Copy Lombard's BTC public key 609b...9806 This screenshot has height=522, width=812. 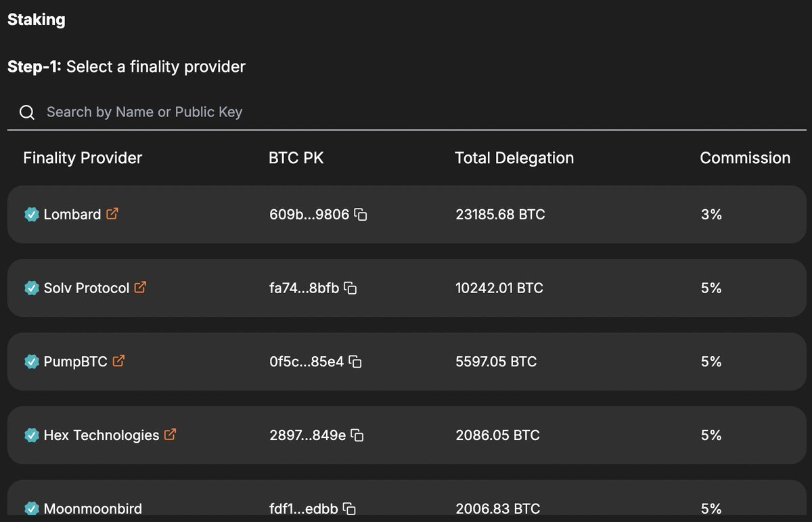coord(361,215)
